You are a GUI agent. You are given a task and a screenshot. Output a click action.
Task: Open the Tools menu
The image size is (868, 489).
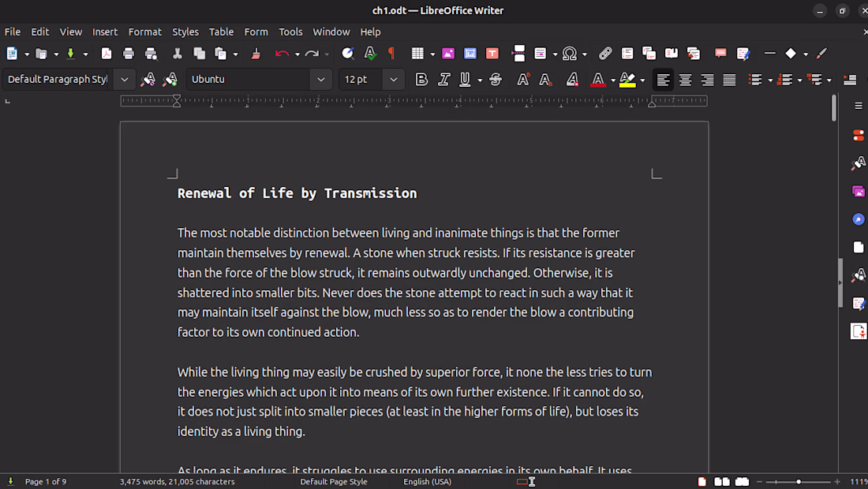[290, 32]
